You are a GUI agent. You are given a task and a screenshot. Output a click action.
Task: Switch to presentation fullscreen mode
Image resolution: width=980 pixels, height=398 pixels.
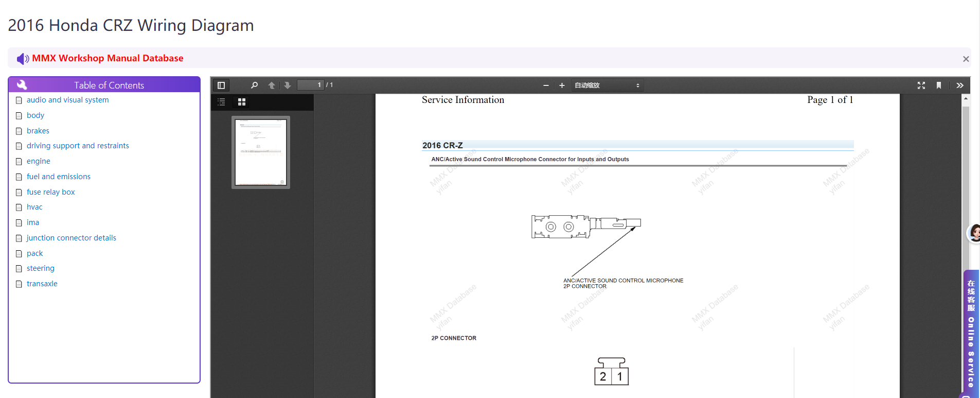[x=921, y=85]
